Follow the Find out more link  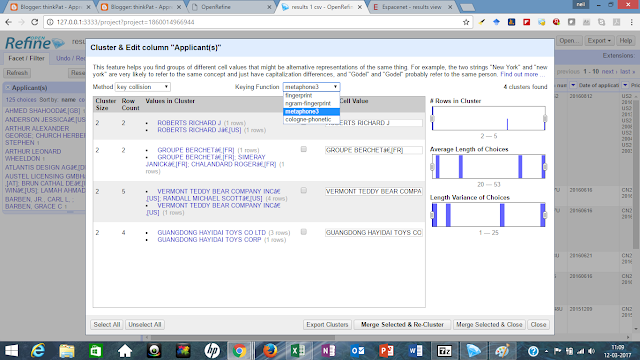tap(522, 74)
